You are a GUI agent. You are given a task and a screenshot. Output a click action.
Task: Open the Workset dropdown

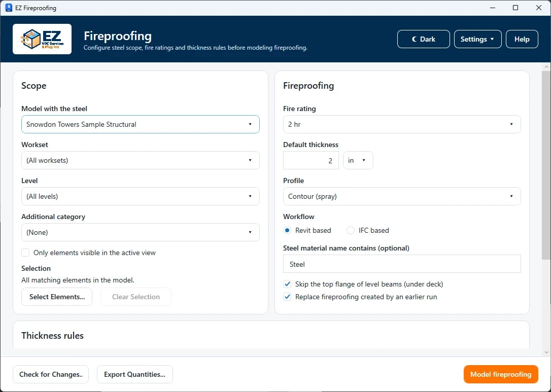tap(141, 160)
